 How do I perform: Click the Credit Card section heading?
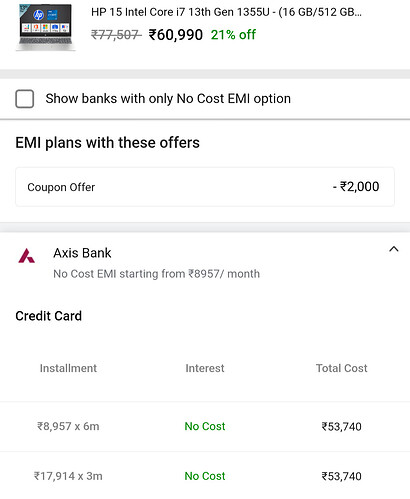click(x=49, y=316)
